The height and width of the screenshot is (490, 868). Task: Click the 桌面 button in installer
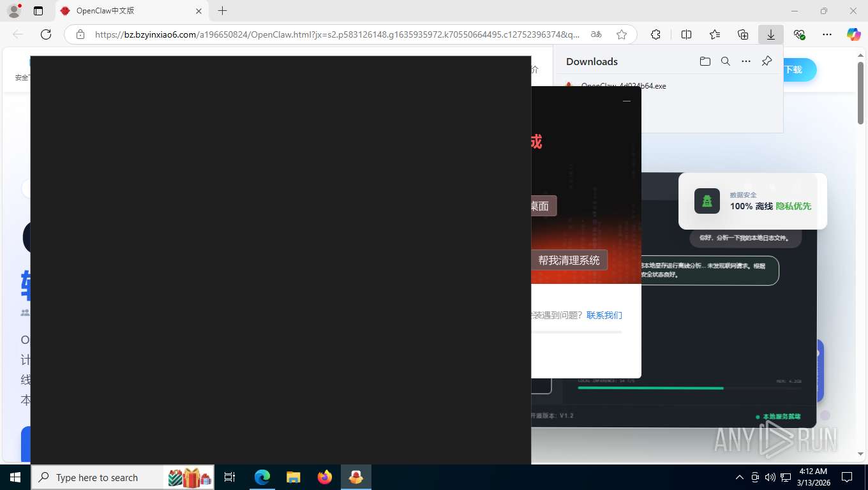544,206
